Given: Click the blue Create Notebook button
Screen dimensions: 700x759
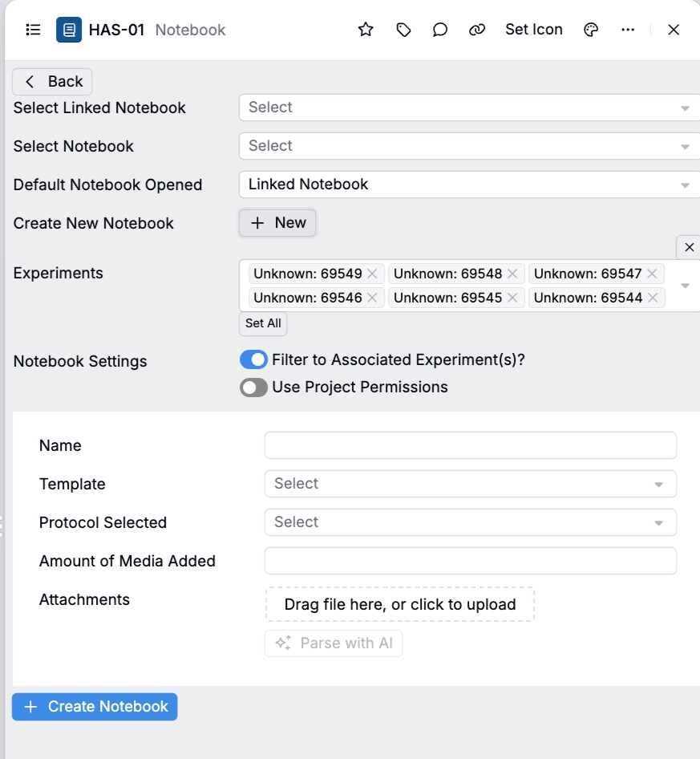Looking at the screenshot, I should coord(95,707).
